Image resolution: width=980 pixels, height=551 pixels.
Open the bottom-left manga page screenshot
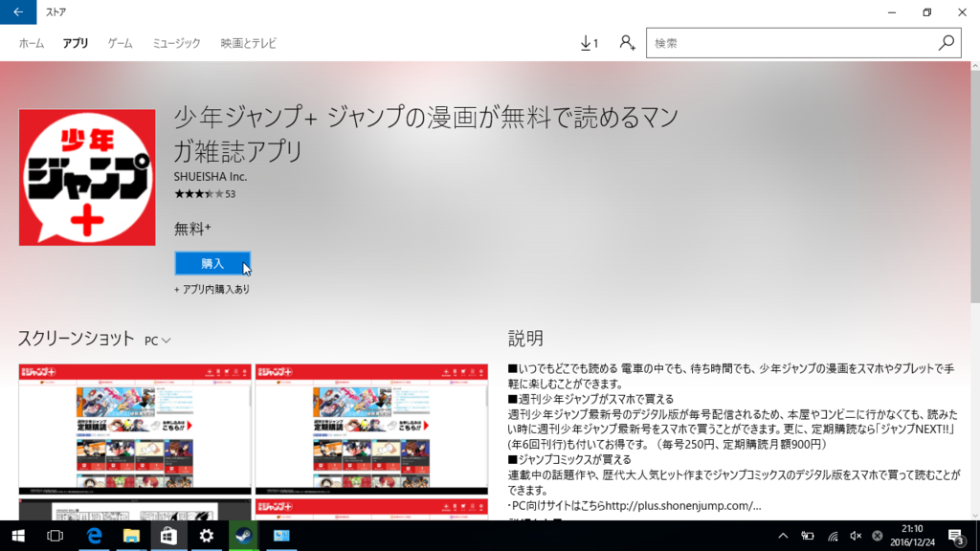(135, 510)
